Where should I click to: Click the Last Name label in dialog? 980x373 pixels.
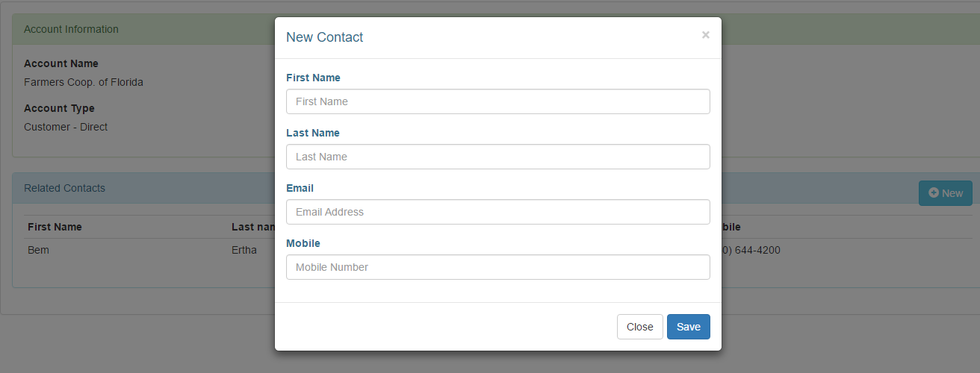(x=312, y=133)
